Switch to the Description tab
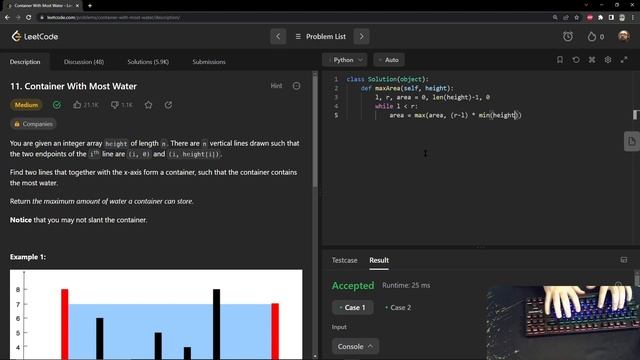Screen dimensions: 640x360 coord(25,62)
